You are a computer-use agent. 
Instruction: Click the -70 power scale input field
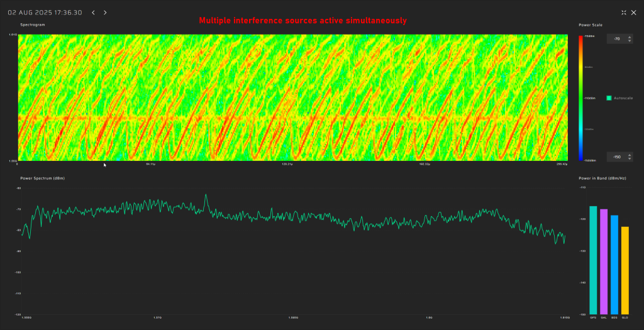(616, 39)
